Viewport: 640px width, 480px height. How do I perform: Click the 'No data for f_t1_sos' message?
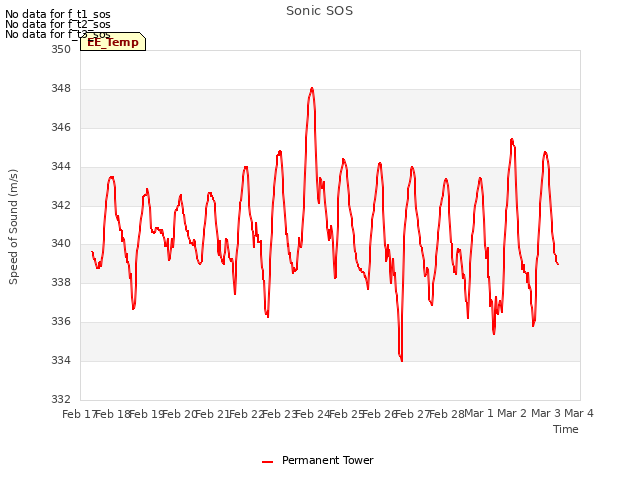58,14
